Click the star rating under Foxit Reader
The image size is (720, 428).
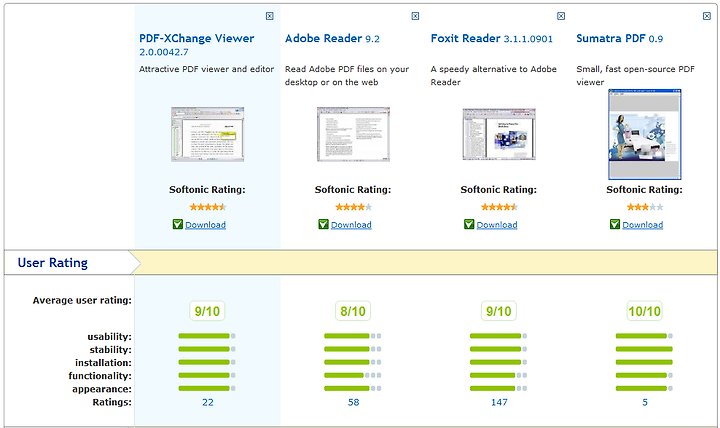click(x=499, y=207)
